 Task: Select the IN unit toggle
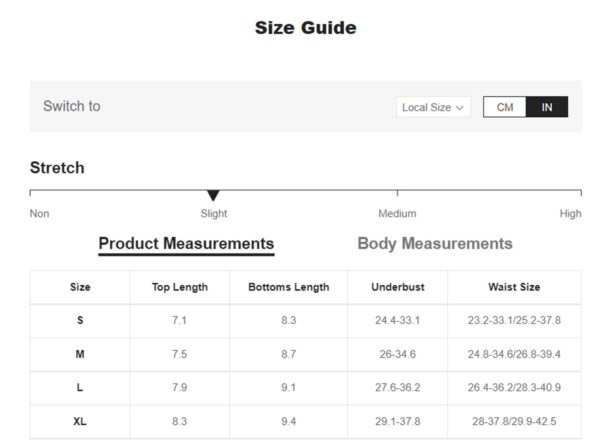coord(547,107)
